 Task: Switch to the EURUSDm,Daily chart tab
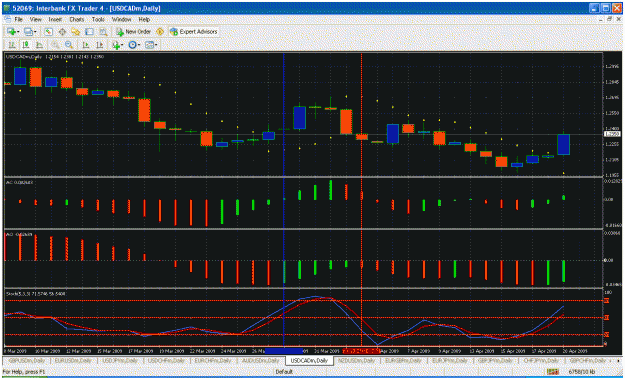(x=73, y=360)
